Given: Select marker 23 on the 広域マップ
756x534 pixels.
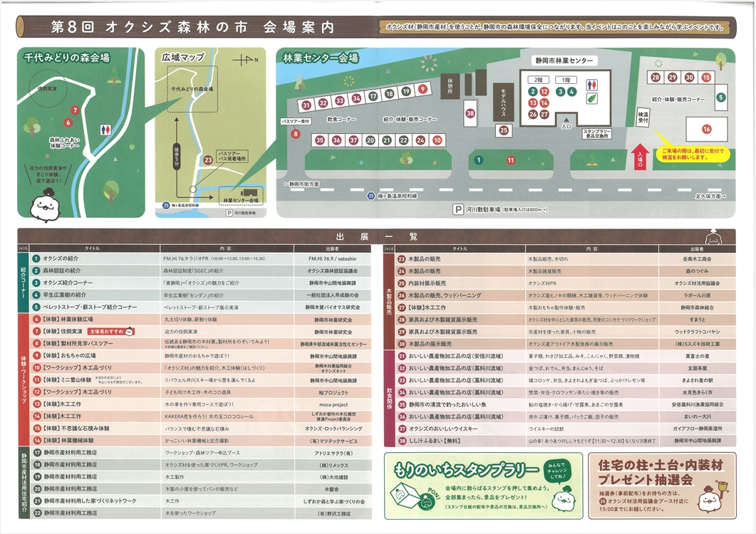Looking at the screenshot, I should [x=208, y=160].
